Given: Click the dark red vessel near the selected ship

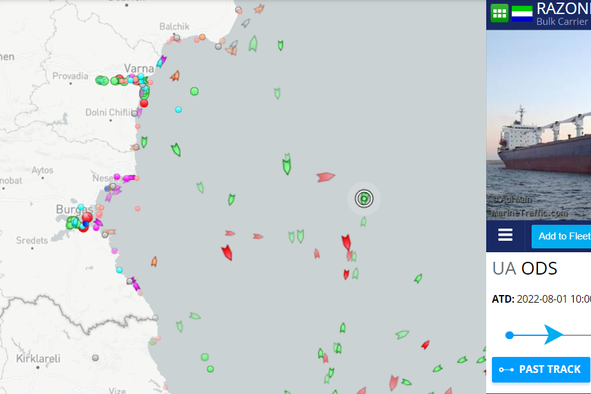Looking at the screenshot, I should (346, 242).
